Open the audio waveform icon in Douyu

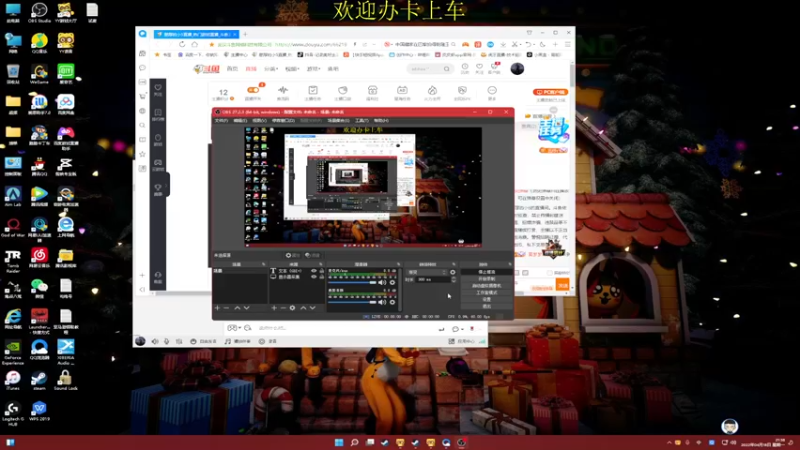pos(283,90)
